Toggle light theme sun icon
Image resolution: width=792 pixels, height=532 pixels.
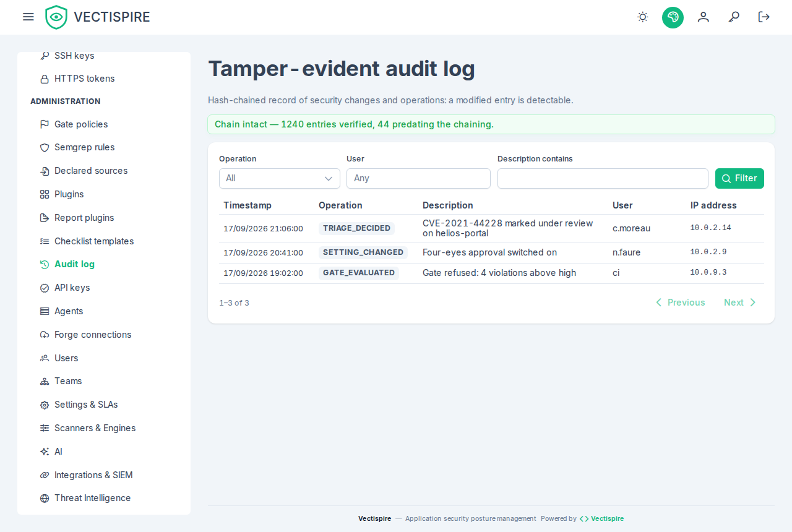click(x=643, y=17)
